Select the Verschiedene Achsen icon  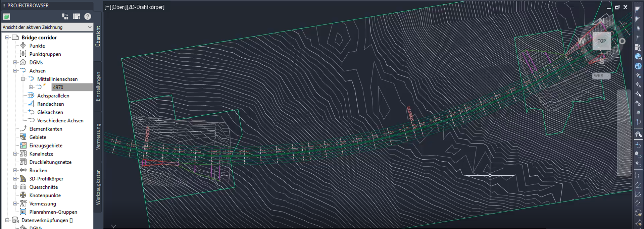tap(31, 120)
